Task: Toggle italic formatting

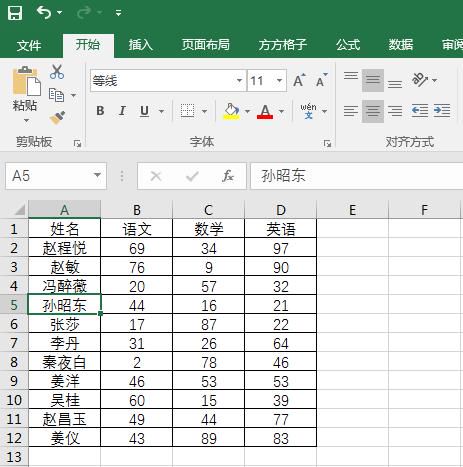Action: (122, 111)
